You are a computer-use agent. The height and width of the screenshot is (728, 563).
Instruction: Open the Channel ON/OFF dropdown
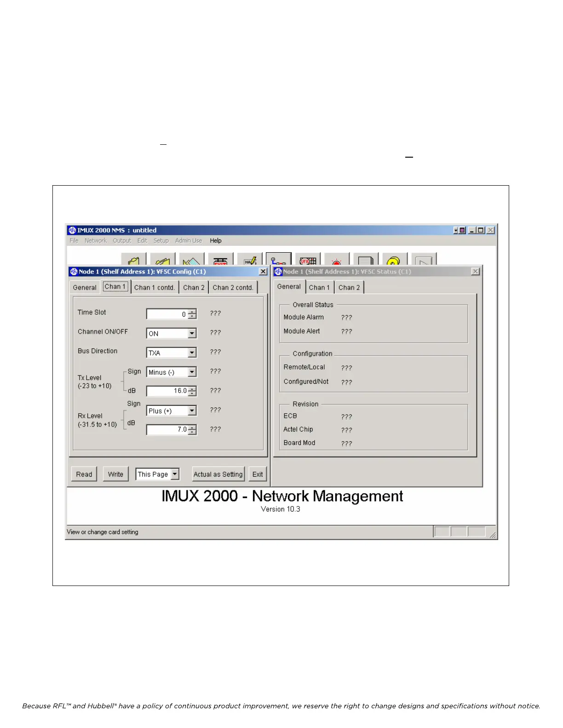(192, 333)
